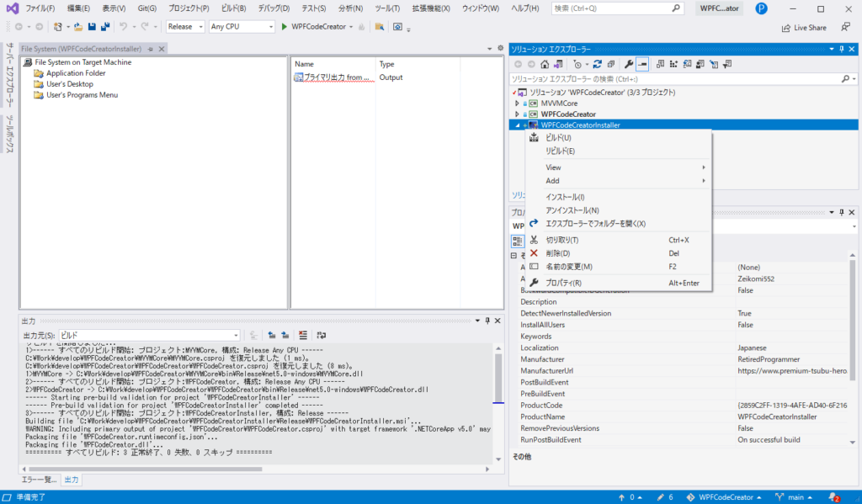Open the ビルド(B) menu in menu bar
Screen dimensions: 862x504
[234, 8]
